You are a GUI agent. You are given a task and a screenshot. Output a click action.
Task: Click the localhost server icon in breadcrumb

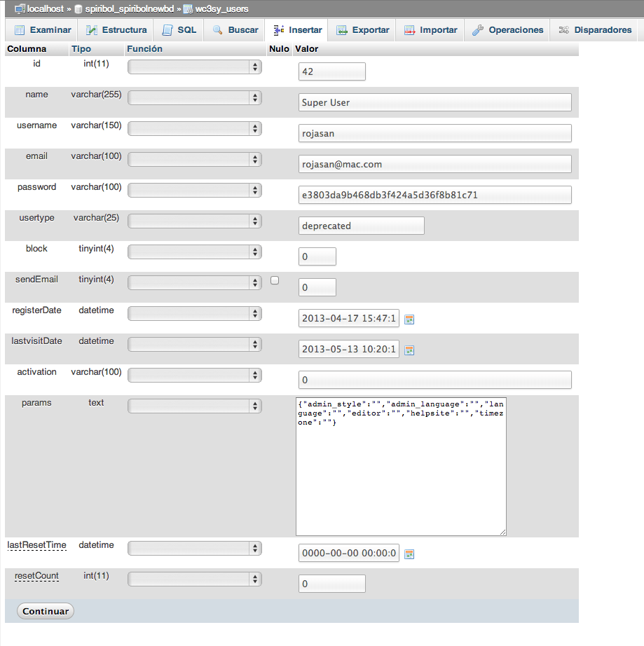20,8
